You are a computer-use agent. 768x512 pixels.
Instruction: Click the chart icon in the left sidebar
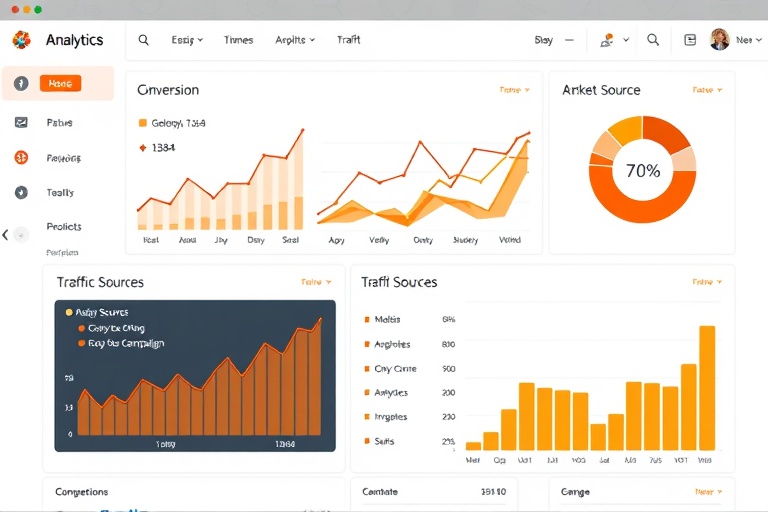pos(21,123)
